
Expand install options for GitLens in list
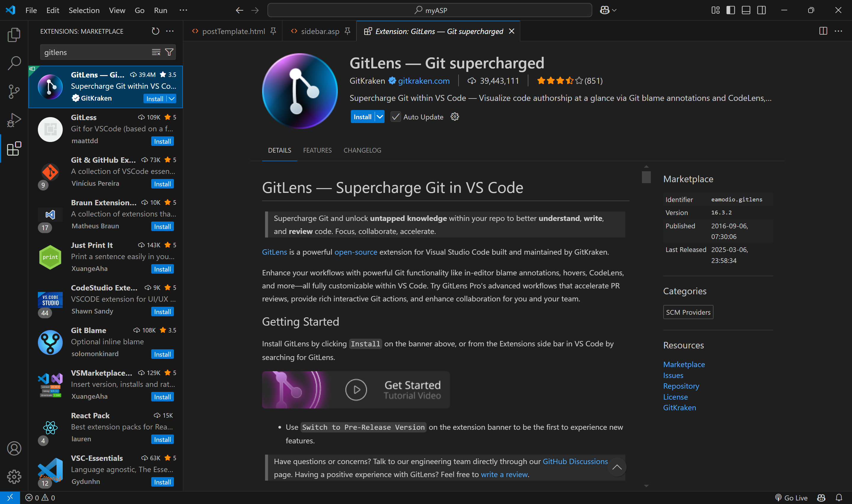(172, 98)
